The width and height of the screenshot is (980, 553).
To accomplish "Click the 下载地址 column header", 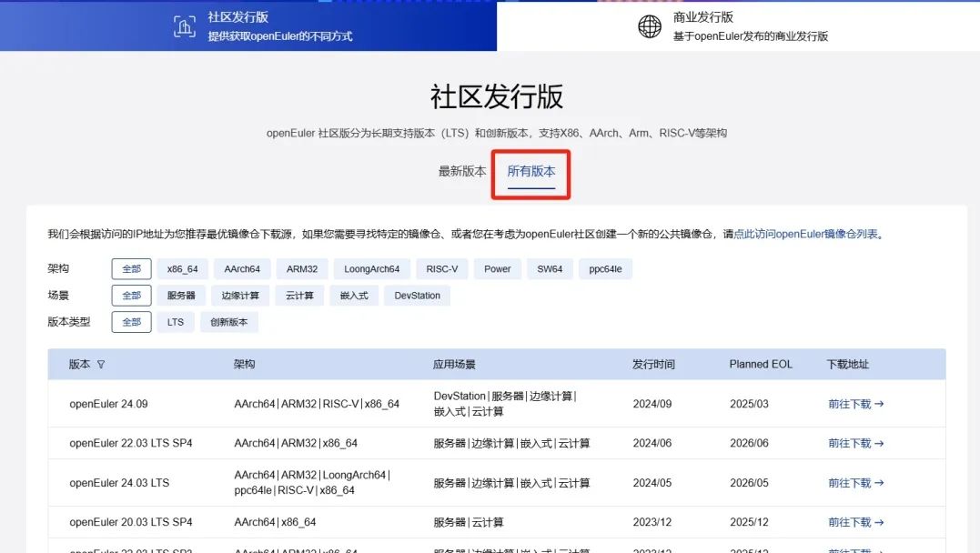I will click(x=848, y=365).
